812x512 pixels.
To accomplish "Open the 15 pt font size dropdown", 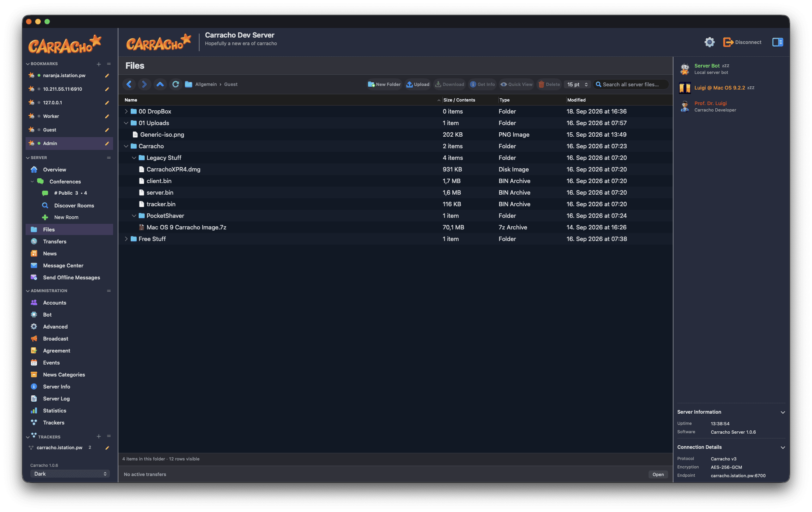I will [x=577, y=84].
